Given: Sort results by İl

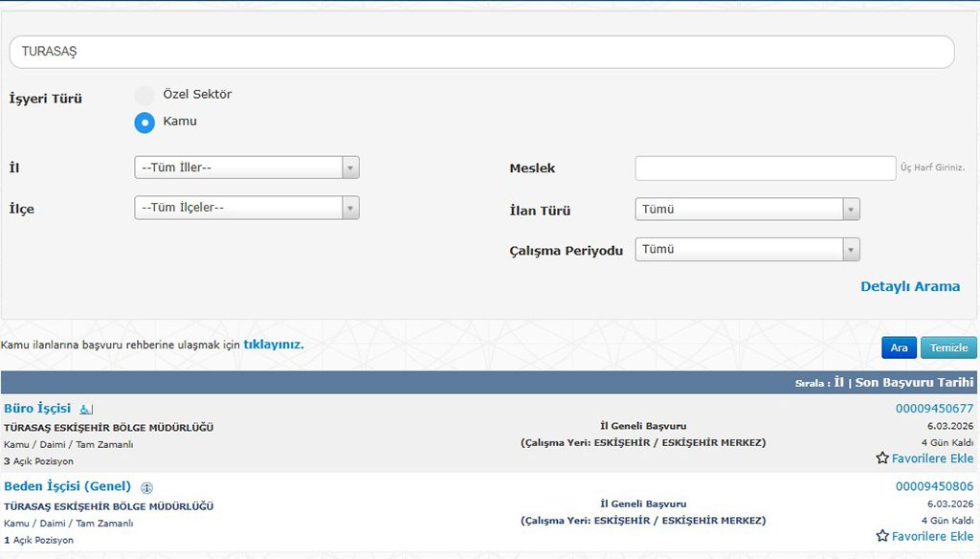Looking at the screenshot, I should [x=838, y=383].
